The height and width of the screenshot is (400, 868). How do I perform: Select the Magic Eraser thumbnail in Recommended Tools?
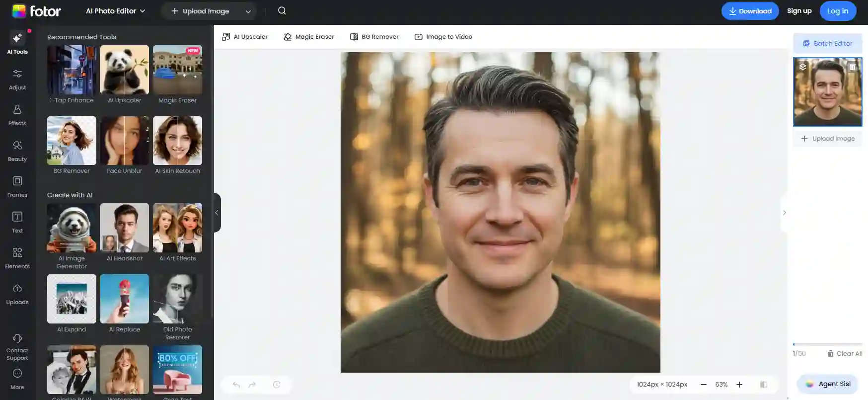click(x=177, y=70)
